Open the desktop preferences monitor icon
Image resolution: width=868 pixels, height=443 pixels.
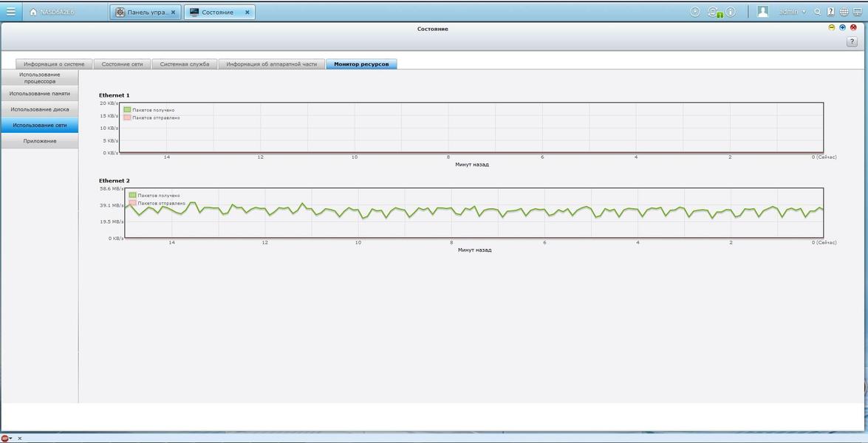point(858,12)
